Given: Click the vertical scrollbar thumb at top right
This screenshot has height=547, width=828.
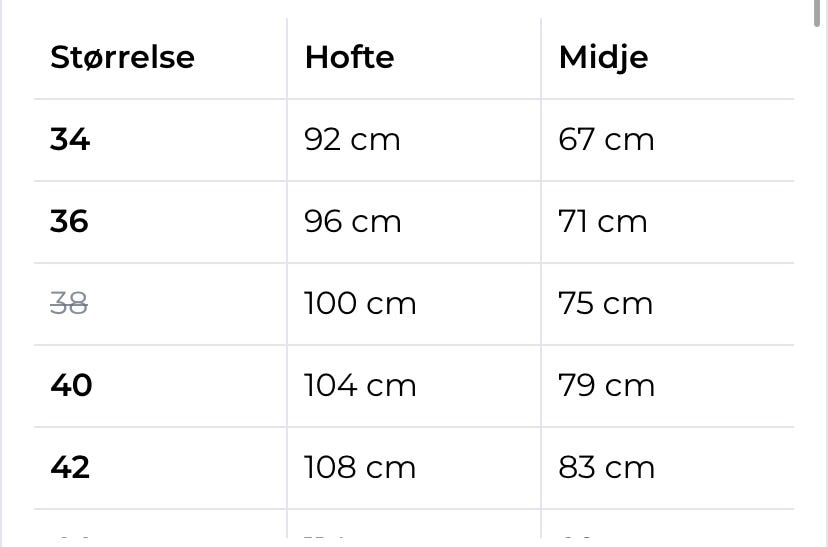Looking at the screenshot, I should click(817, 13).
